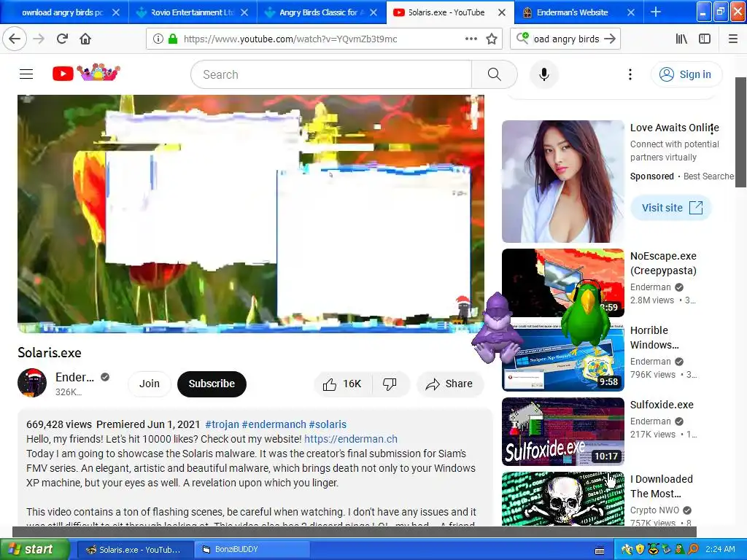Open I Downloaded The Most… video thumbnail
The image size is (747, 560).
coord(562,499)
